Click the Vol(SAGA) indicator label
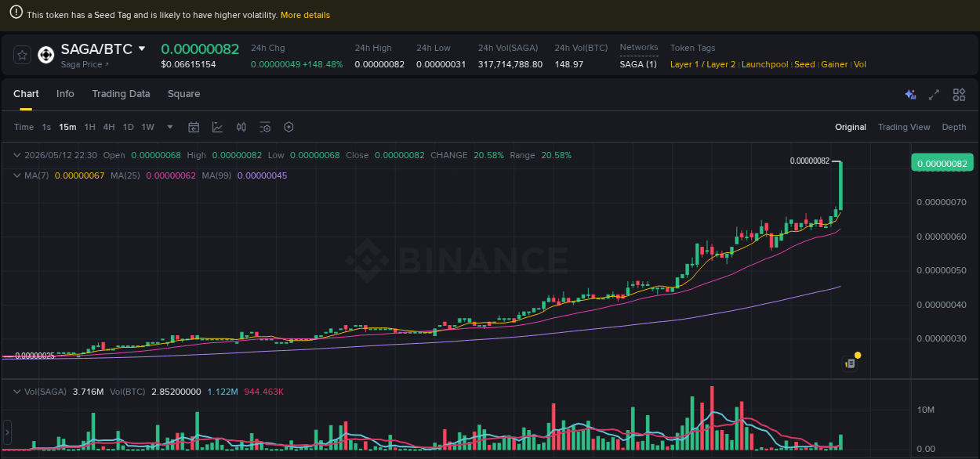 coord(45,391)
